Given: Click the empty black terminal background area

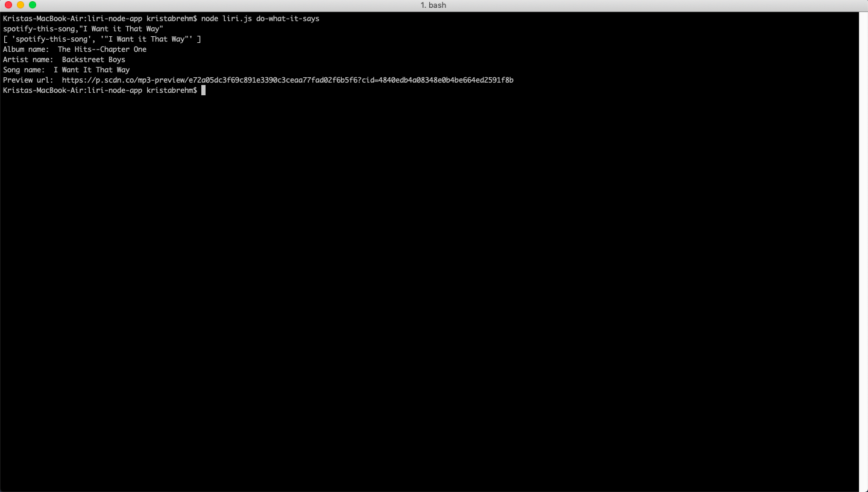Looking at the screenshot, I should [x=422, y=271].
